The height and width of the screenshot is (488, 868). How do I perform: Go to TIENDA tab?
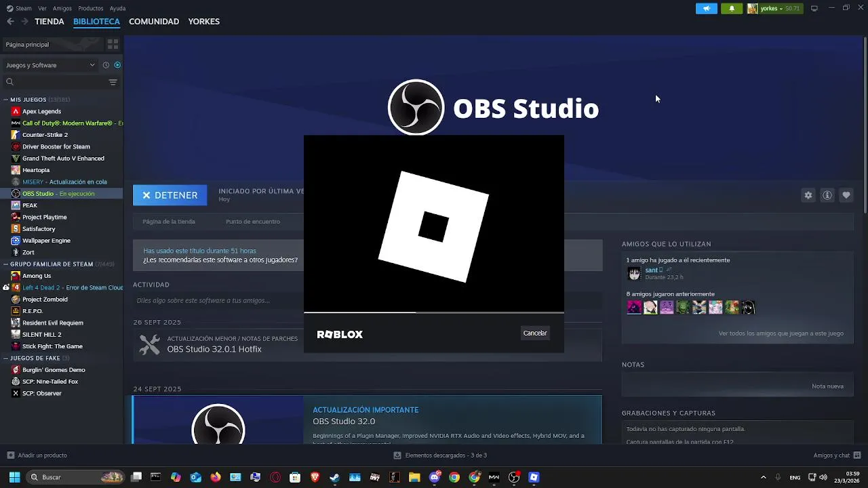tap(50, 22)
